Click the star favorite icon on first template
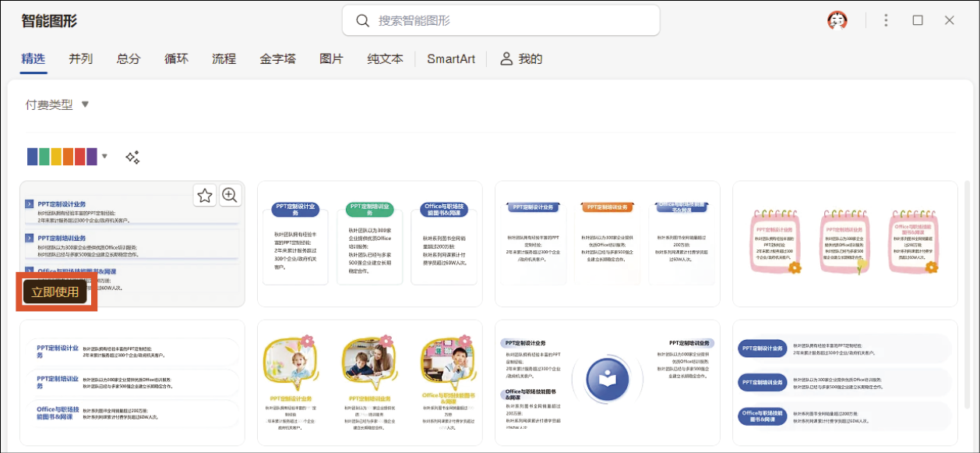The width and height of the screenshot is (980, 453). [x=205, y=196]
